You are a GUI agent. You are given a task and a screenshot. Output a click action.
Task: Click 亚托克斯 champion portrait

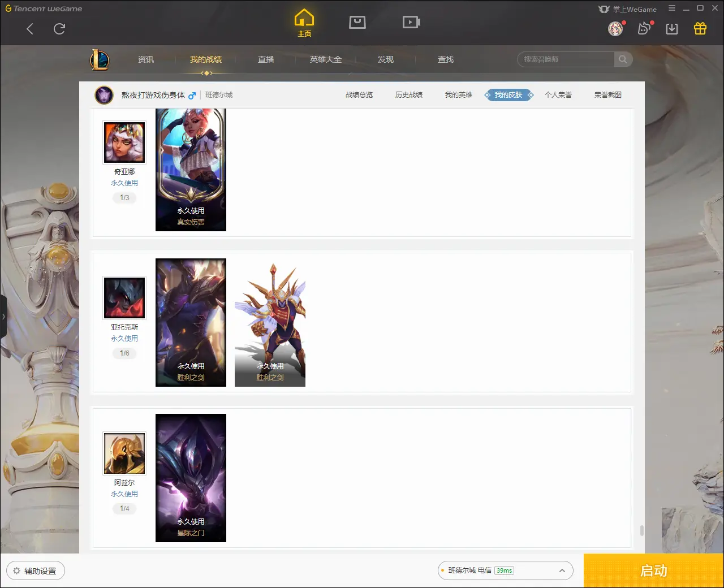click(x=124, y=298)
